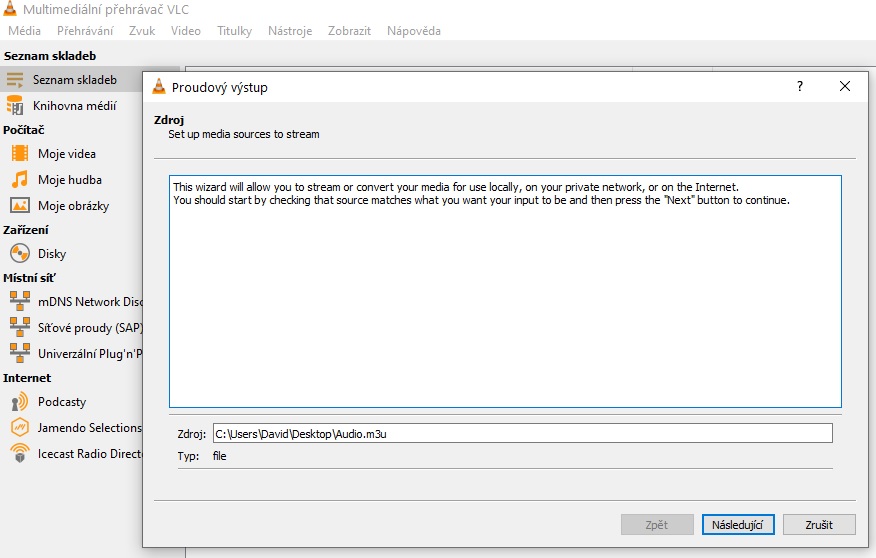Open the Podcasty broadcast icon
Screen dimensions: 876x558
click(20, 402)
